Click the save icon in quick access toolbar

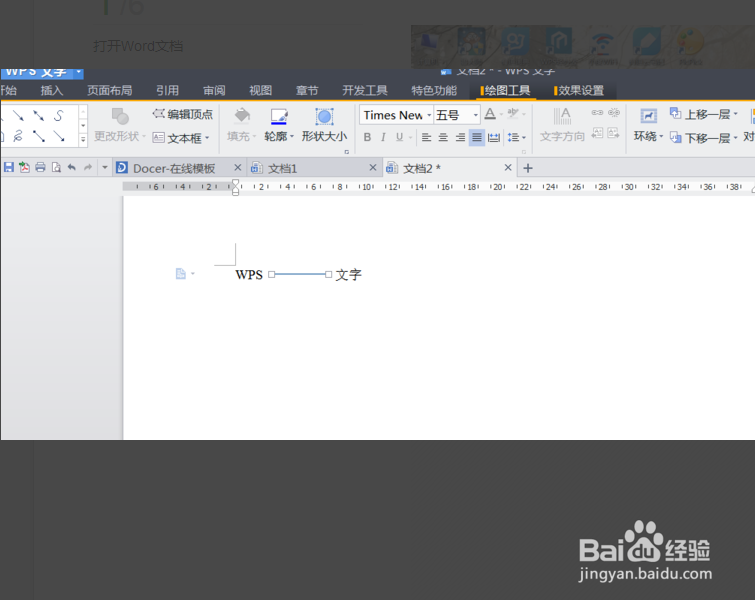pos(9,168)
